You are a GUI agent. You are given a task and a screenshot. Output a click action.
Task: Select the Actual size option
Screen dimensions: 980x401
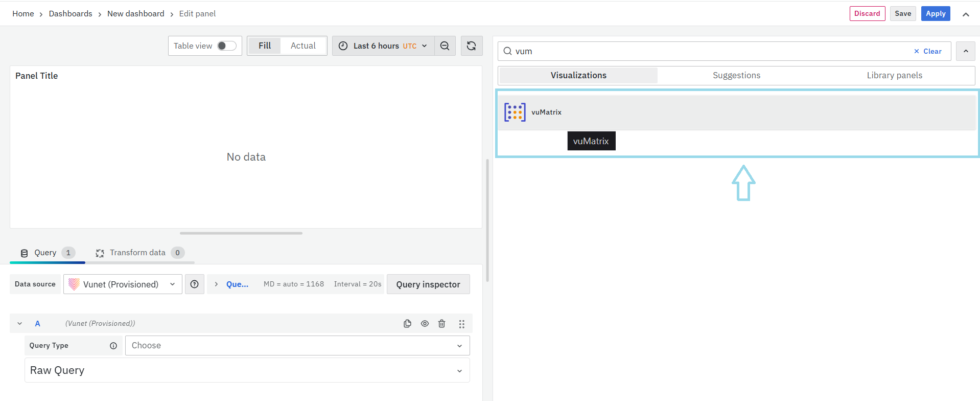(303, 46)
